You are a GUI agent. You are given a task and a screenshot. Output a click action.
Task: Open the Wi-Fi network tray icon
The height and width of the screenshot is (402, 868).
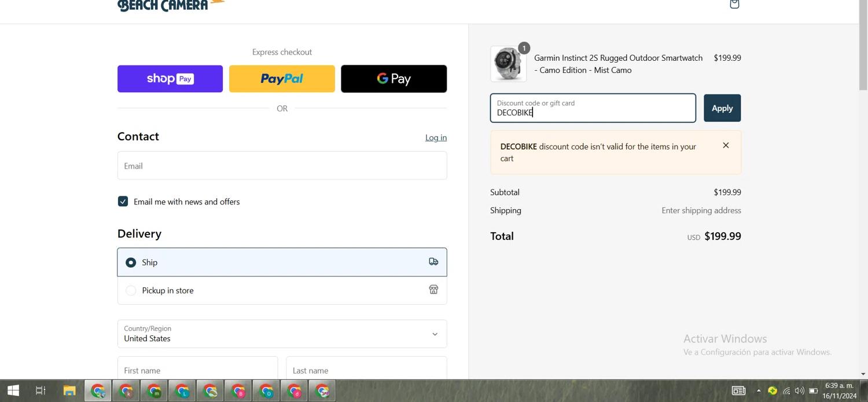click(786, 391)
